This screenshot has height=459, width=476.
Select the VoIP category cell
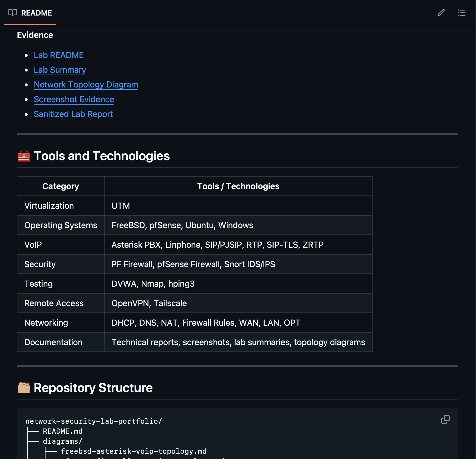(x=61, y=245)
